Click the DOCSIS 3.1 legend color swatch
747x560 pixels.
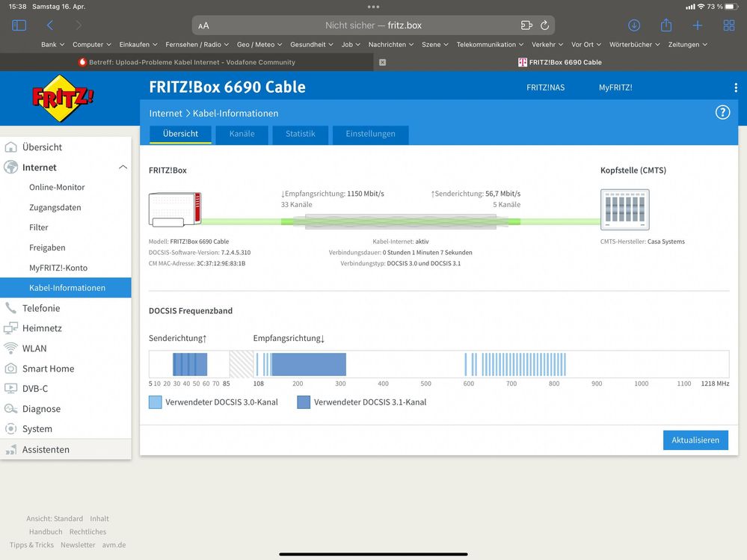click(304, 402)
